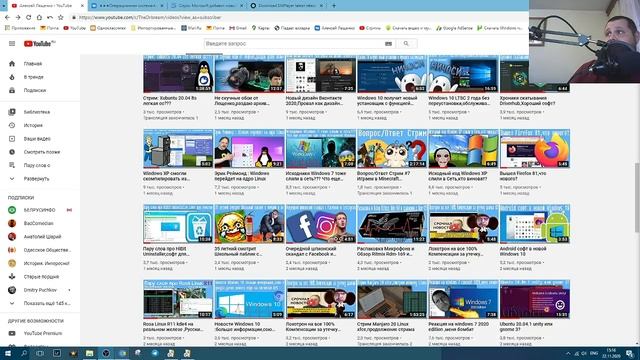Viewport: 640px width, 360px height.
Task: Click the page vertical scrollbar
Action: pyautogui.click(x=637, y=198)
